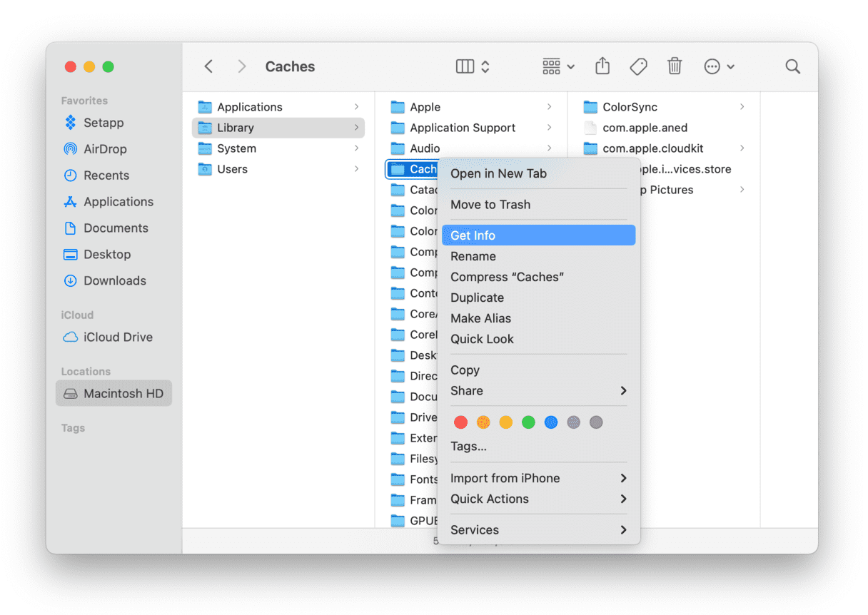868x615 pixels.
Task: Click the Share toolbar icon
Action: point(602,66)
